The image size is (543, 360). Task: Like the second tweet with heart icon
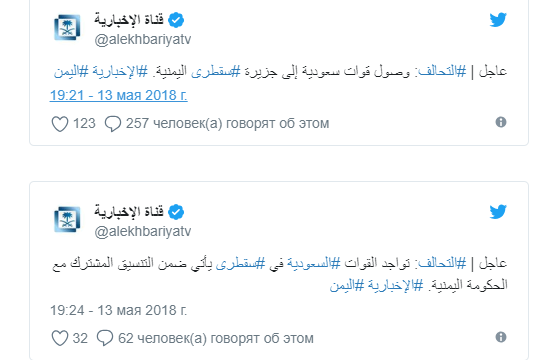60,338
